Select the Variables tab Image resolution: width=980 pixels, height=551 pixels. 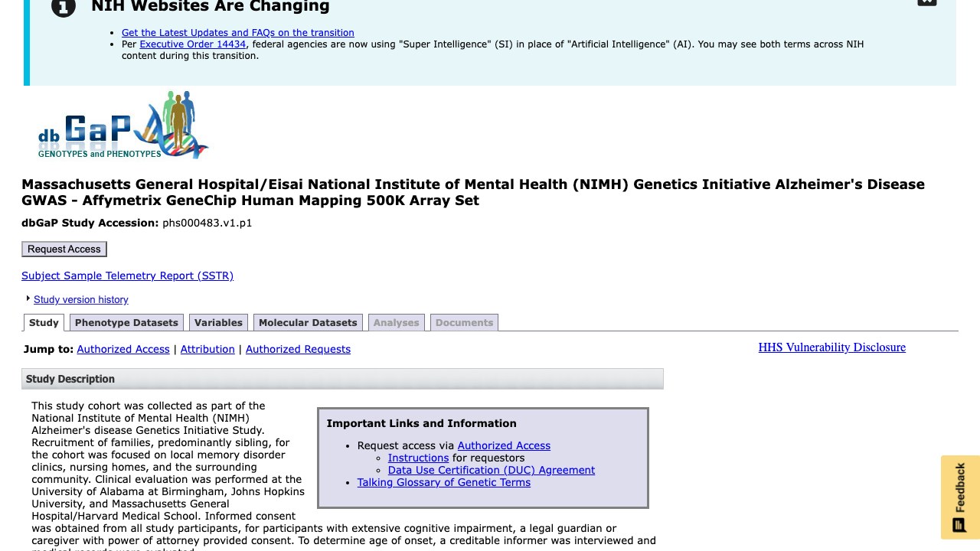pyautogui.click(x=218, y=323)
